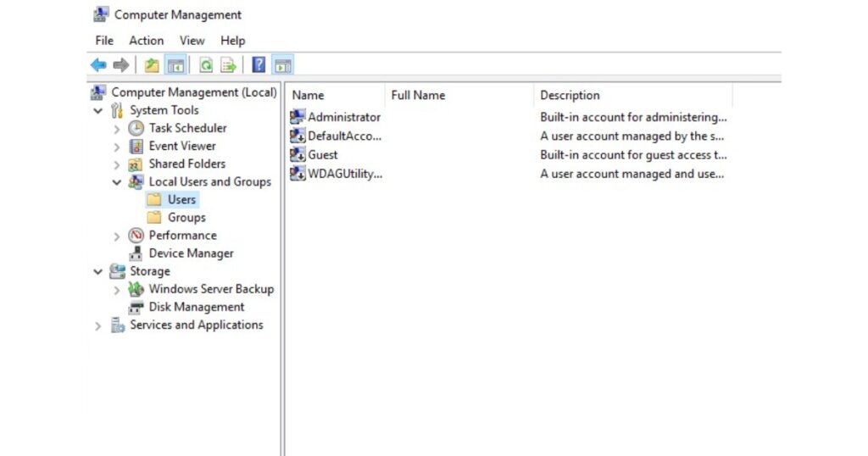The height and width of the screenshot is (456, 868).
Task: Sort by the Full Name column header
Action: coord(459,95)
